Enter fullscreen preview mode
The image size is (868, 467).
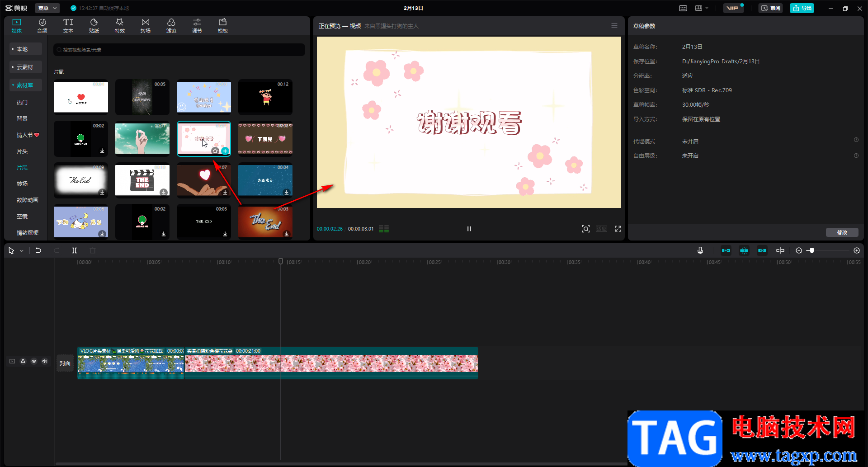tap(618, 229)
